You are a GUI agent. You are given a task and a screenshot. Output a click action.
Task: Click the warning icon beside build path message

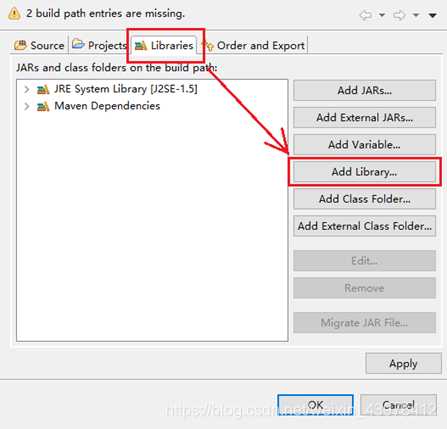click(x=14, y=14)
